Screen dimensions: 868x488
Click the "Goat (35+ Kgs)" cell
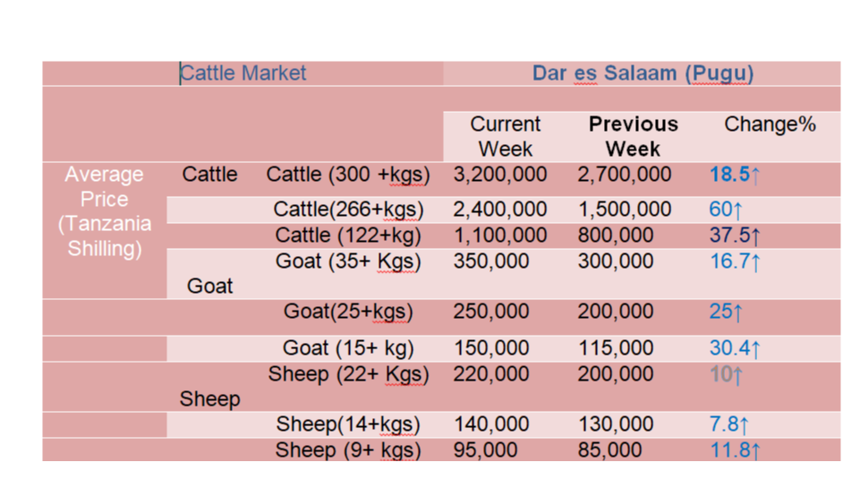pyautogui.click(x=348, y=261)
